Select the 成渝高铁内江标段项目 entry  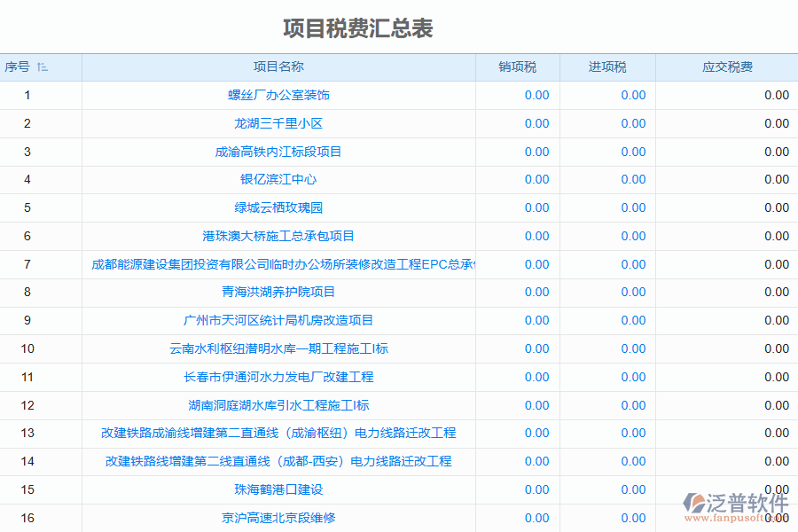point(278,152)
